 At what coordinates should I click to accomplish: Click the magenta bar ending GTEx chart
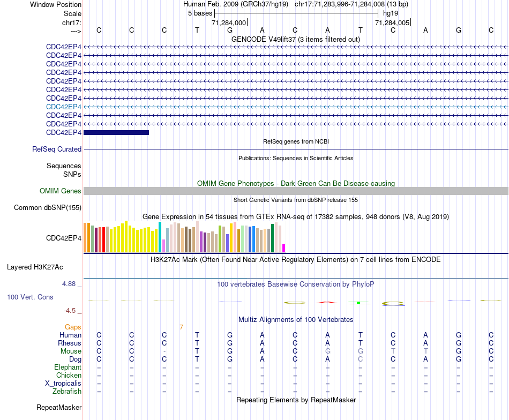coord(284,248)
